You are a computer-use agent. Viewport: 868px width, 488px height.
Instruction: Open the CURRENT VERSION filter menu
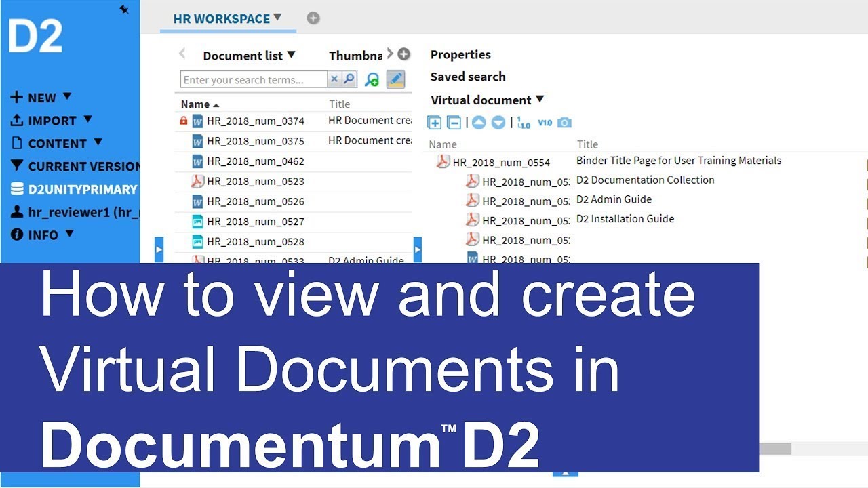pos(75,166)
